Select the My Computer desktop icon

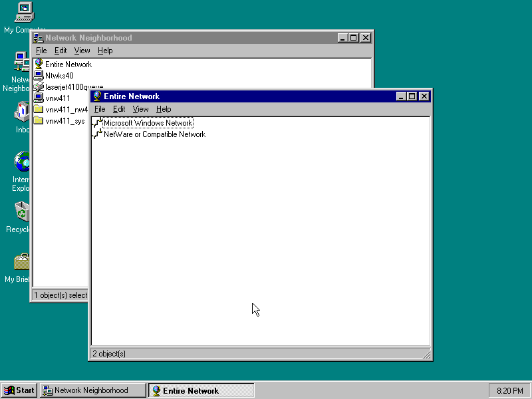point(25,12)
